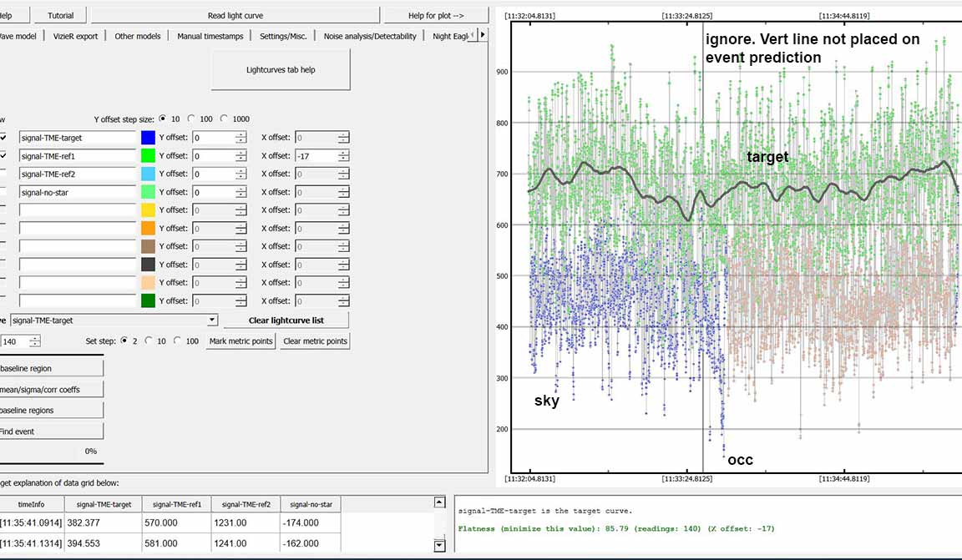
Task: Click data grid scroll up arrow
Action: 439,502
